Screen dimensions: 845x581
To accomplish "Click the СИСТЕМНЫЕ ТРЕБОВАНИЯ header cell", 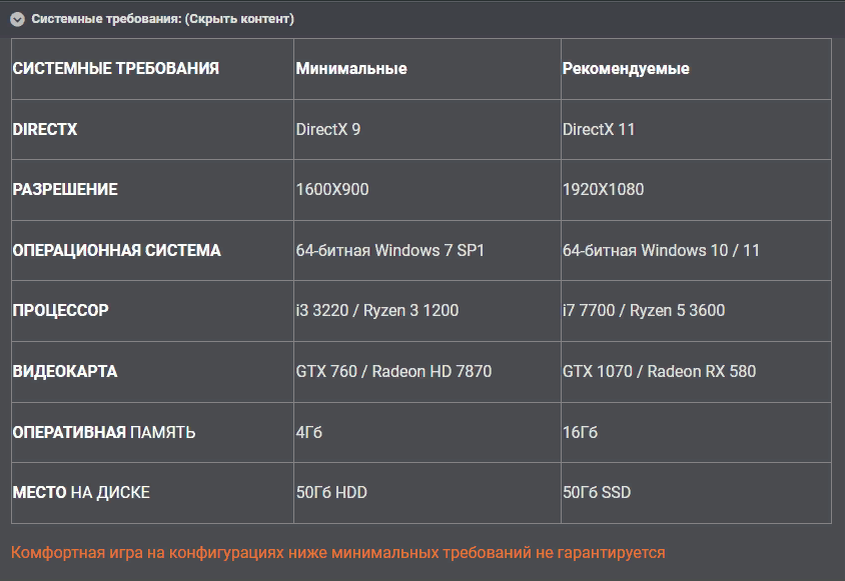I will pos(115,69).
